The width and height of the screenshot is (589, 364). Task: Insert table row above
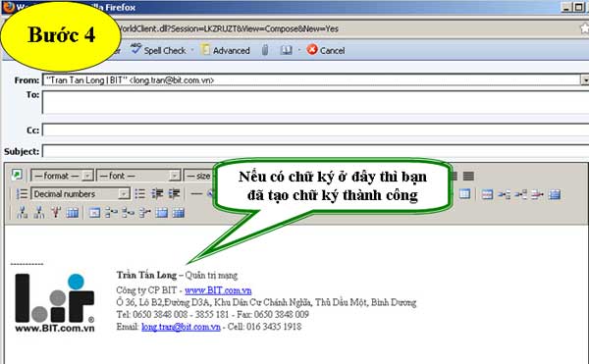click(504, 194)
